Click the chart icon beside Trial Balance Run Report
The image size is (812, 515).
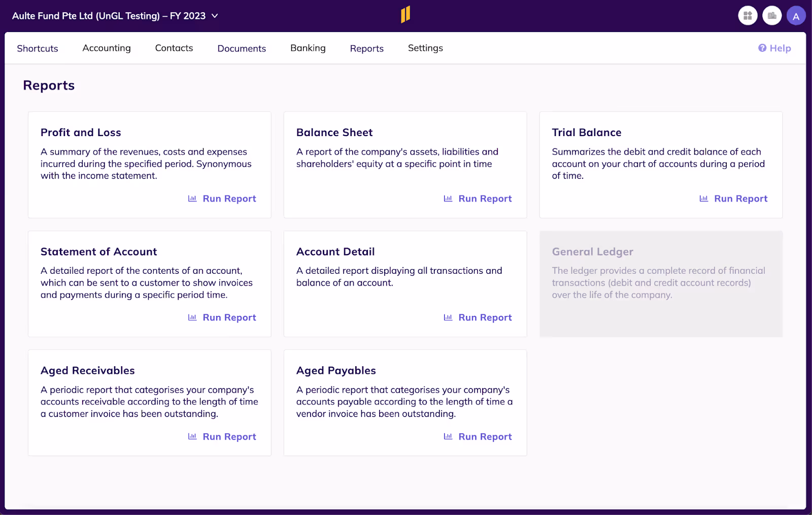pos(703,199)
